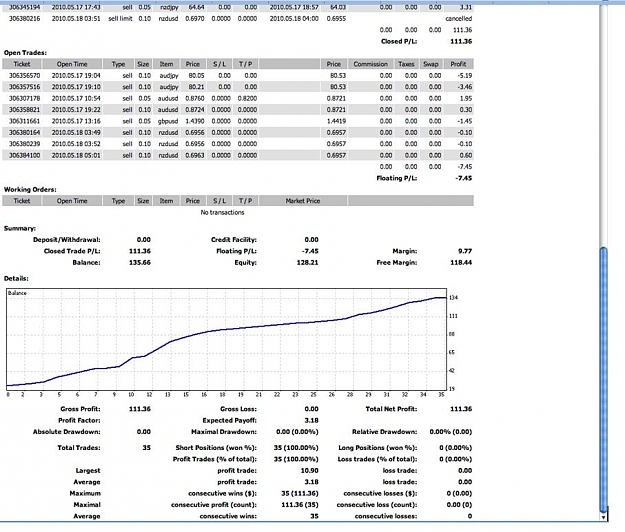Click the Open Trades Swap header
This screenshot has height=532, width=625.
pyautogui.click(x=430, y=64)
